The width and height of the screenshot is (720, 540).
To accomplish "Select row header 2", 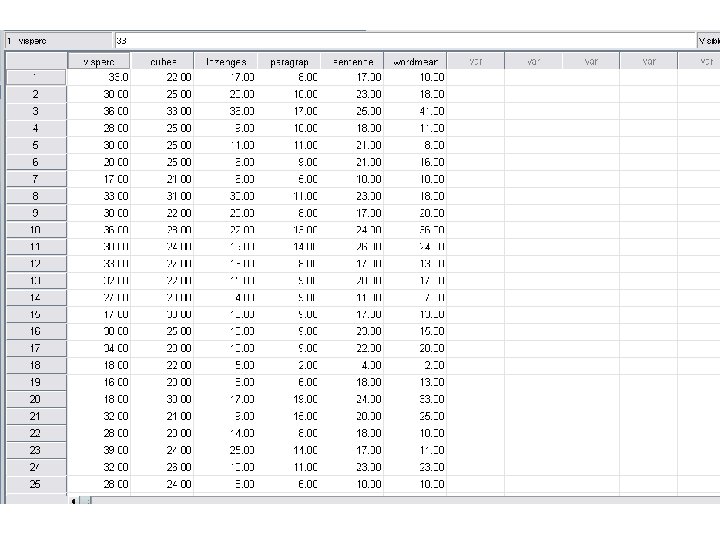I will pyautogui.click(x=36, y=94).
